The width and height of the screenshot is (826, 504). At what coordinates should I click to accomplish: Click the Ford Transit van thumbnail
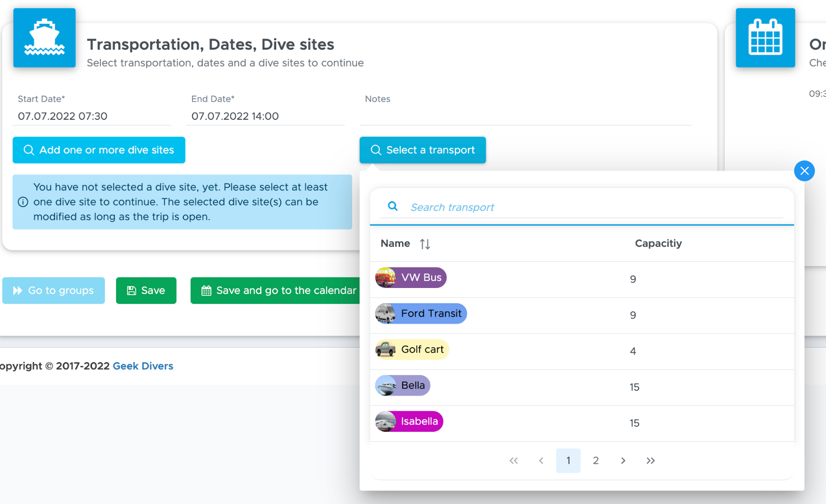coord(386,314)
